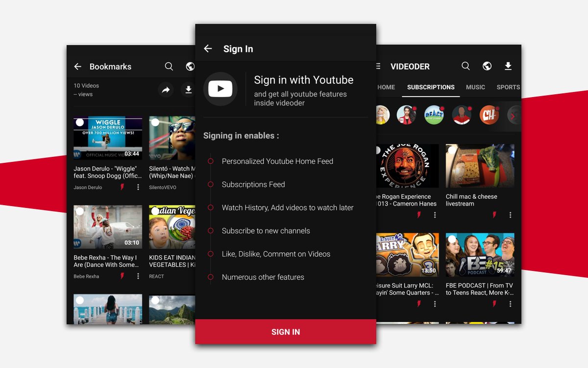Open search in the Videoder home screen
588x368 pixels.
465,66
